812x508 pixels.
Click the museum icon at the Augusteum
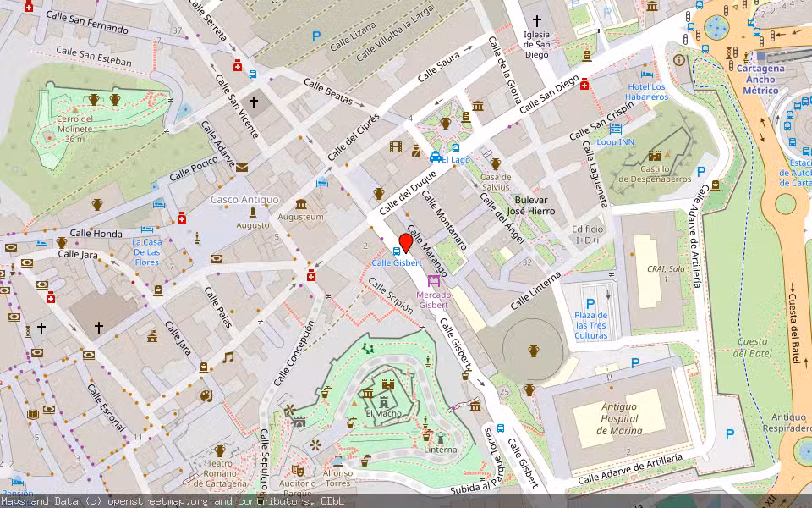301,204
